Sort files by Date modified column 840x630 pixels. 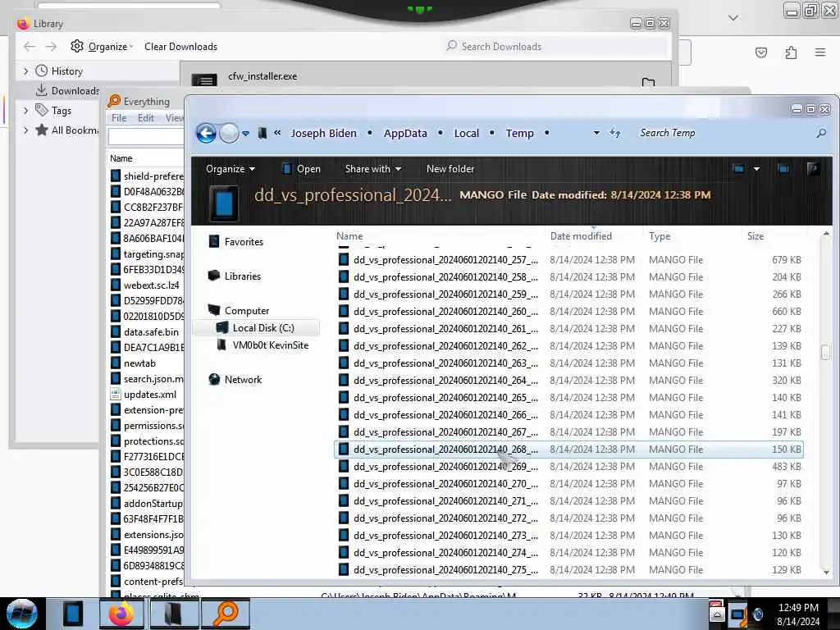(581, 235)
